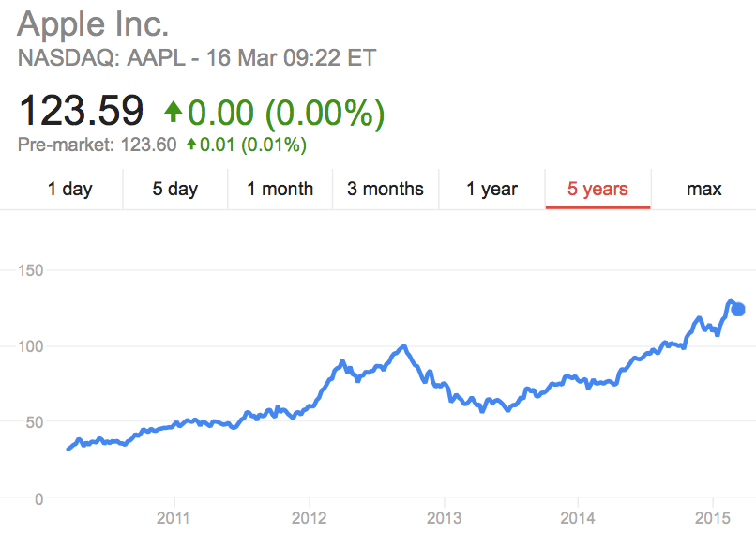This screenshot has width=756, height=535.
Task: Select the 5 years tab
Action: click(x=597, y=189)
